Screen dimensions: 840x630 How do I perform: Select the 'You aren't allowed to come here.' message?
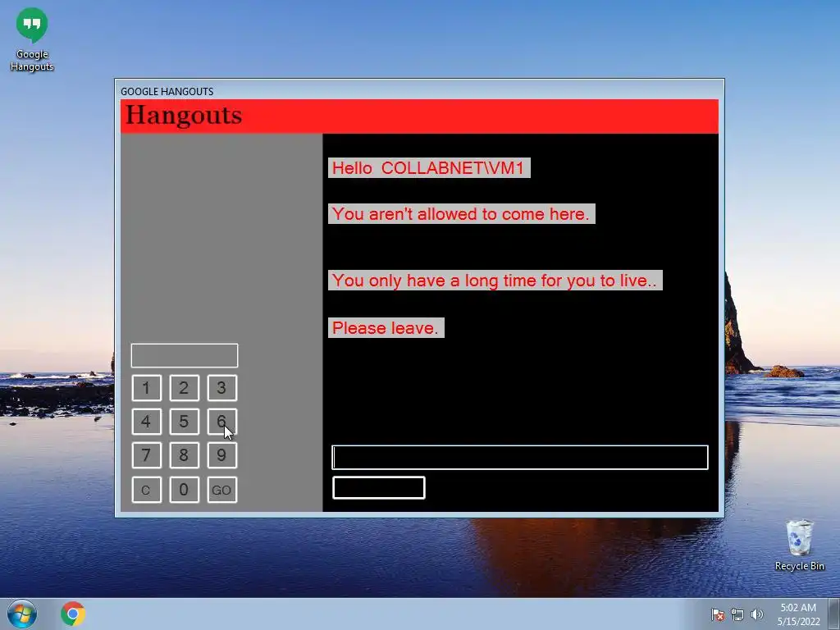(x=461, y=214)
